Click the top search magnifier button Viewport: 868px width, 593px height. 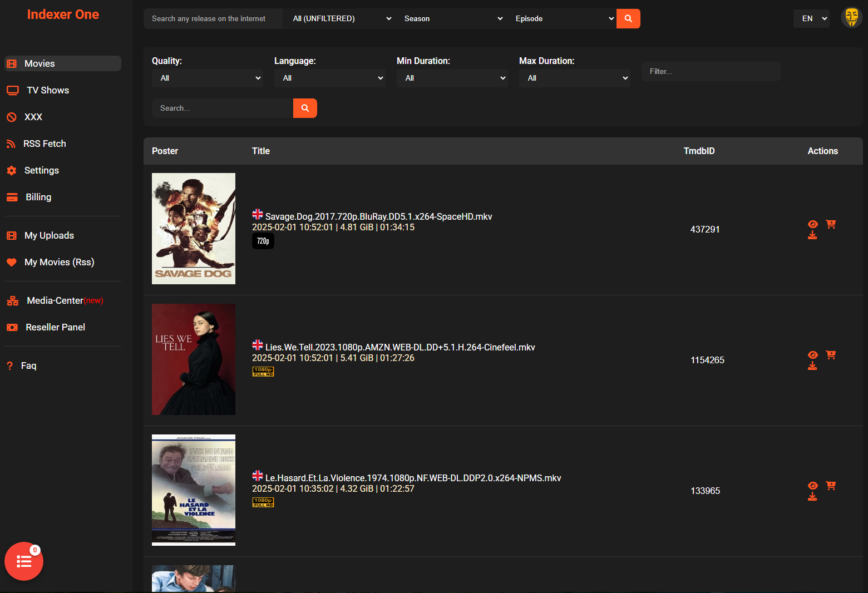click(x=628, y=18)
